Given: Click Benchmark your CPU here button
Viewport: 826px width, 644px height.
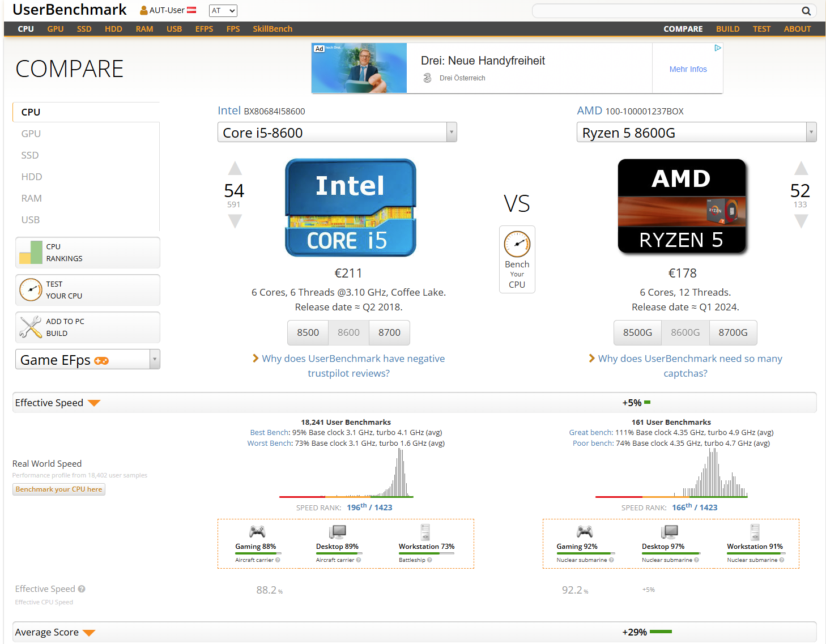Looking at the screenshot, I should [x=59, y=489].
